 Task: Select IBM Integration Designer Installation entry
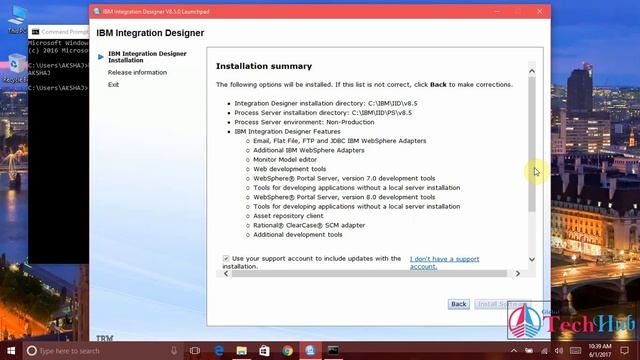(147, 57)
